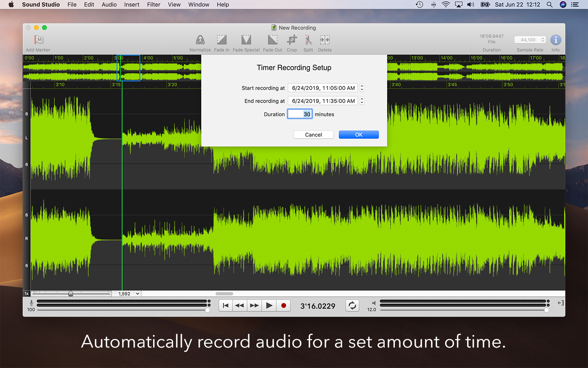
Task: Crop the audio selection
Action: (292, 40)
